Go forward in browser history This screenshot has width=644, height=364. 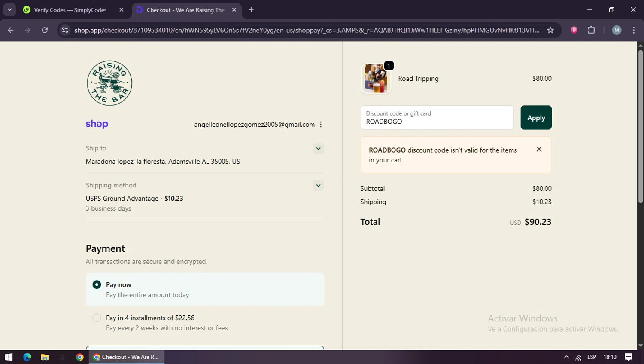tap(27, 30)
